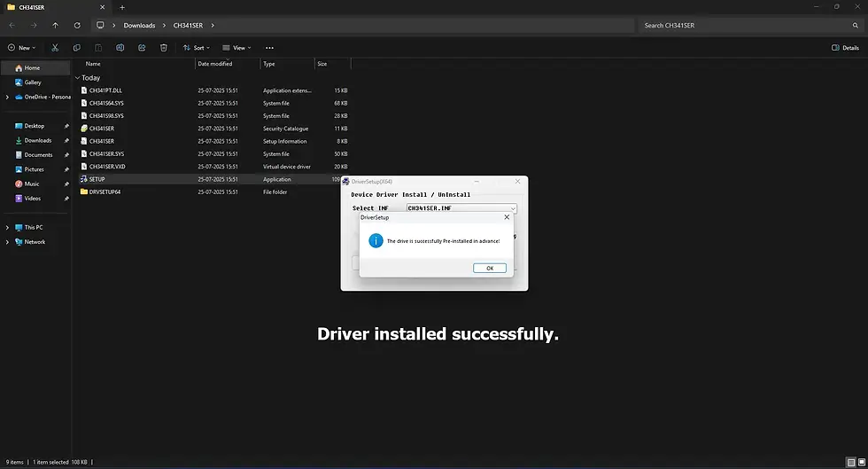The width and height of the screenshot is (868, 469).
Task: Sort by Date modified column header
Action: (x=214, y=64)
